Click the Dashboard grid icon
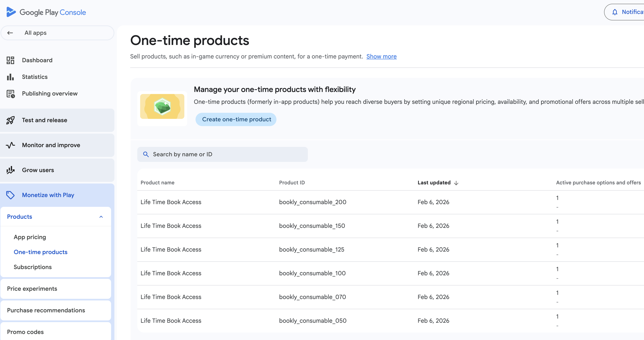The width and height of the screenshot is (644, 340). point(10,60)
